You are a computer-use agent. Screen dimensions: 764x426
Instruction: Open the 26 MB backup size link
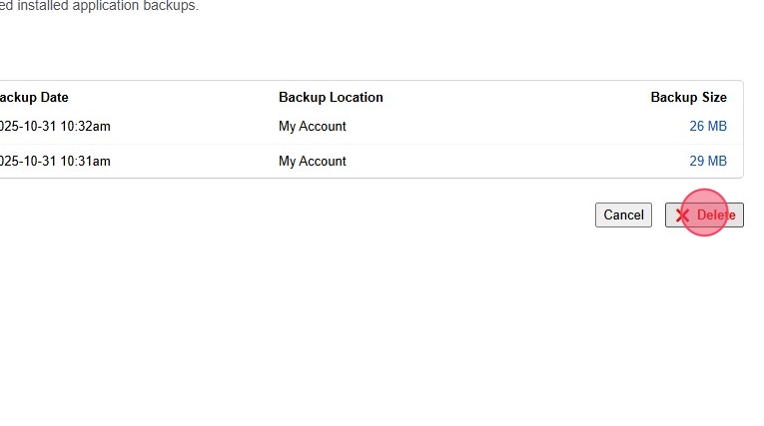pyautogui.click(x=707, y=127)
